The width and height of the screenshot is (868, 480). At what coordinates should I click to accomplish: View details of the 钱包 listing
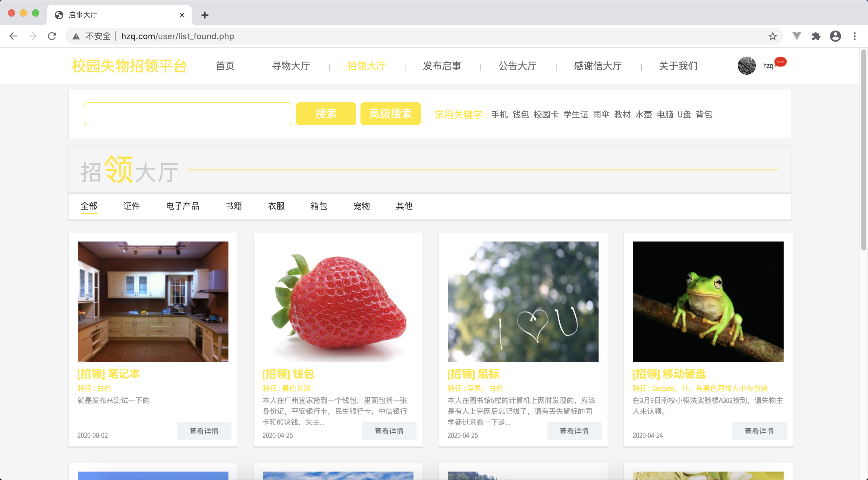click(x=389, y=431)
